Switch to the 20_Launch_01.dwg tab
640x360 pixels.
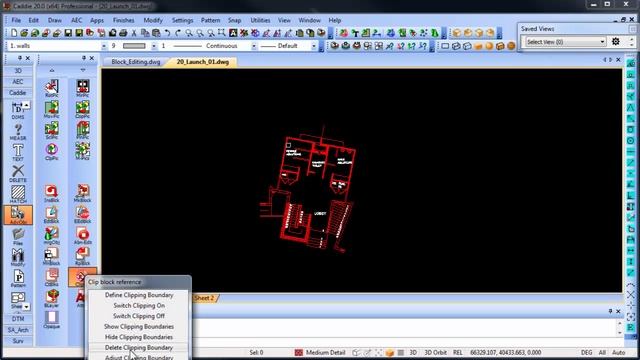pos(202,62)
